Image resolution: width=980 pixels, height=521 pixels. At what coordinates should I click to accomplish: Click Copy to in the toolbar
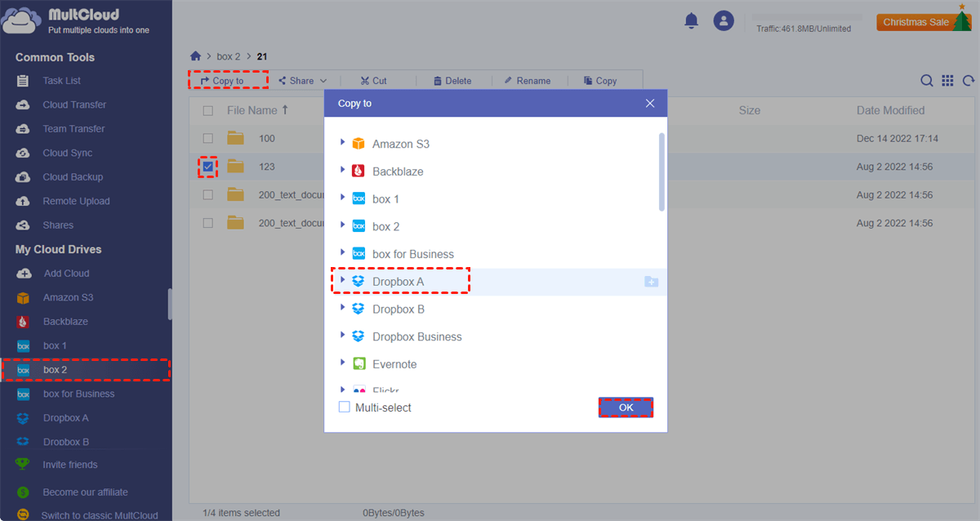(222, 81)
